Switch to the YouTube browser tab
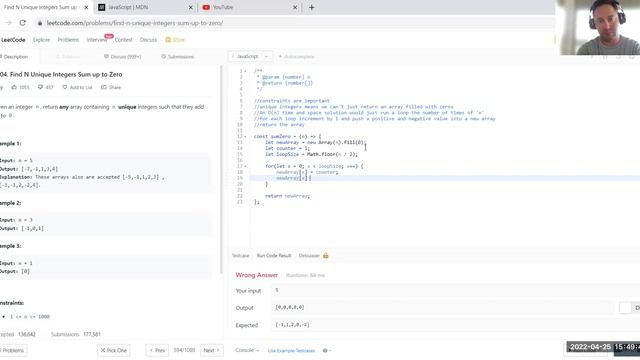 point(249,7)
